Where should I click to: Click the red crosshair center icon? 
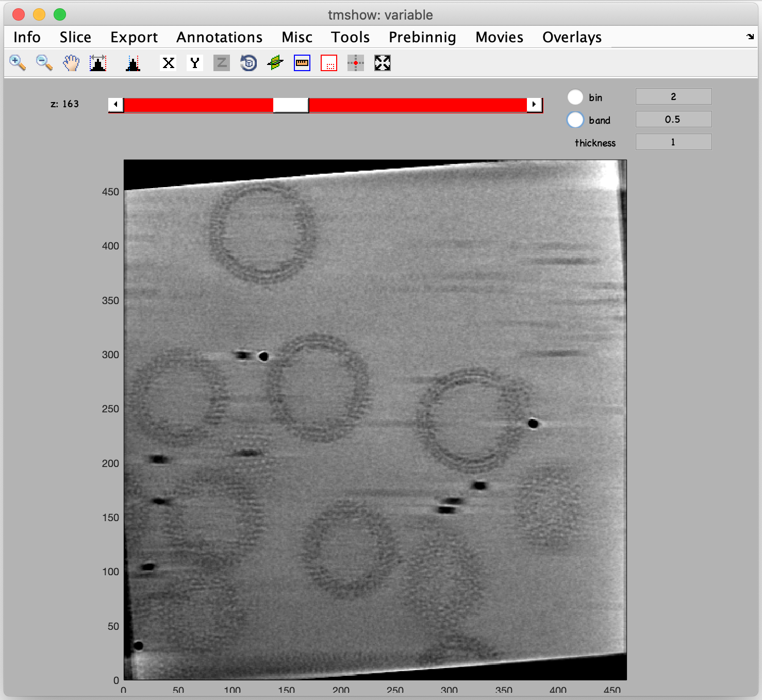coord(356,63)
